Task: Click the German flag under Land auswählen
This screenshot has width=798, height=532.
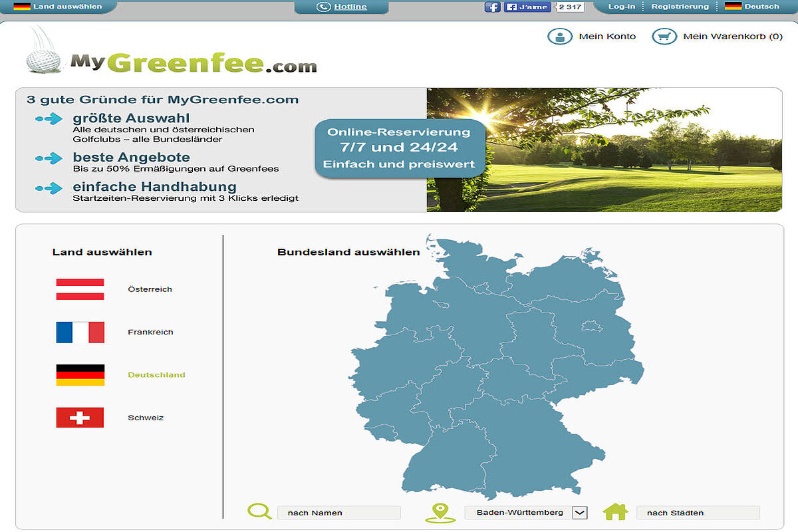Action: coord(80,375)
